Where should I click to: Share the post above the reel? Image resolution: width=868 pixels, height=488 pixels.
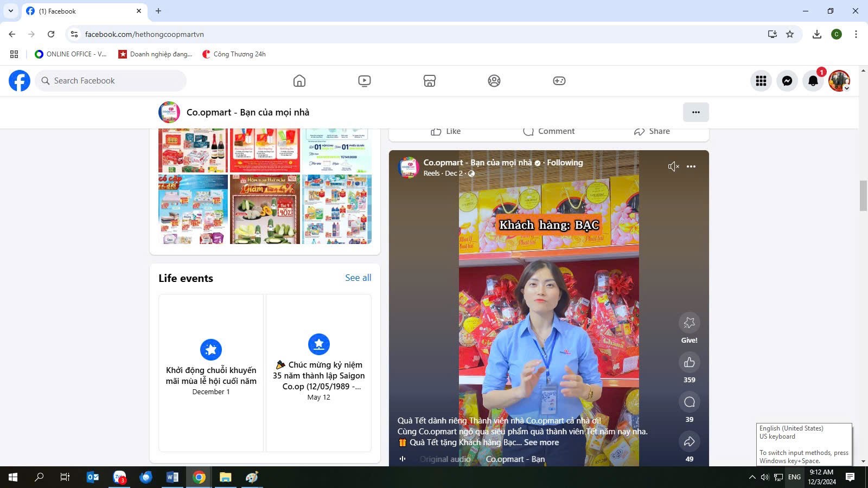pos(652,131)
